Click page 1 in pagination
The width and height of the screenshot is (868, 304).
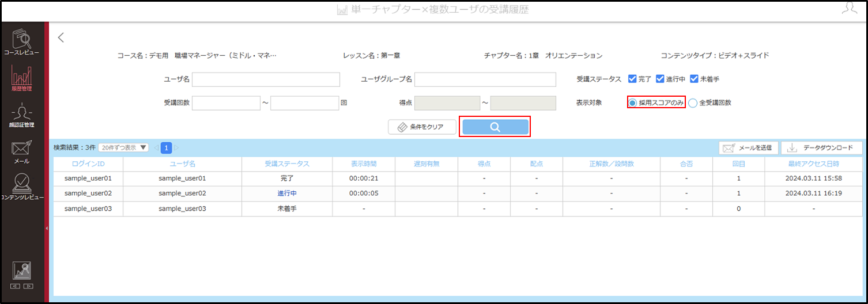(167, 148)
